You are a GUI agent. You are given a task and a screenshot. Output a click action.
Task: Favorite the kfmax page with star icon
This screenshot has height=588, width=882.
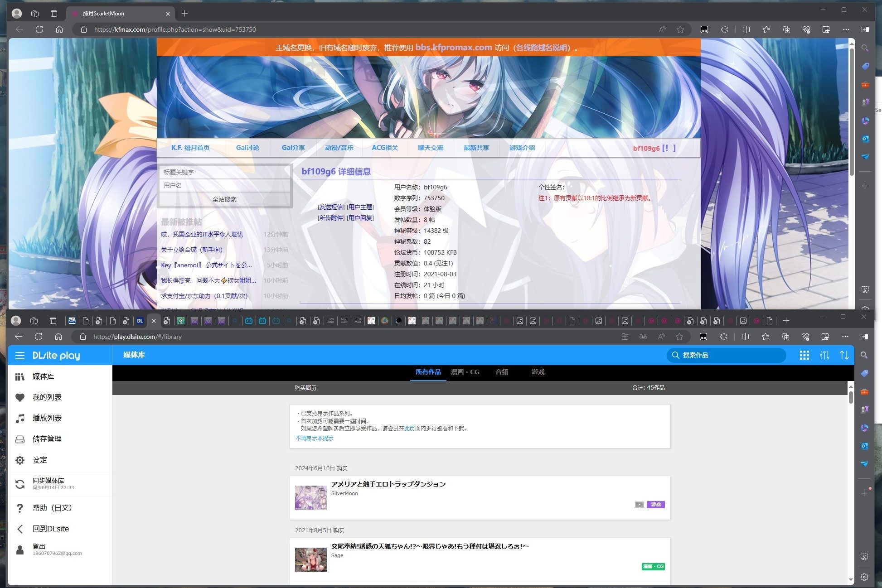click(680, 29)
